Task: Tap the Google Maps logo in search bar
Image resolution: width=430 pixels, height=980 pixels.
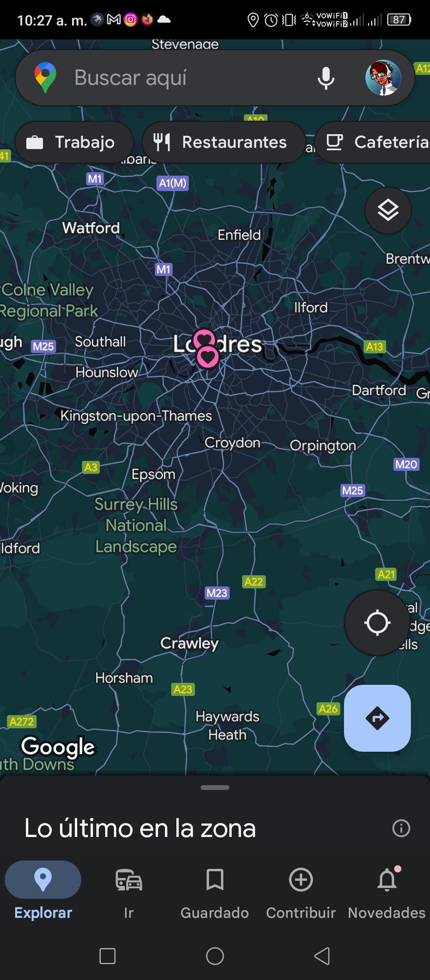Action: click(x=45, y=78)
